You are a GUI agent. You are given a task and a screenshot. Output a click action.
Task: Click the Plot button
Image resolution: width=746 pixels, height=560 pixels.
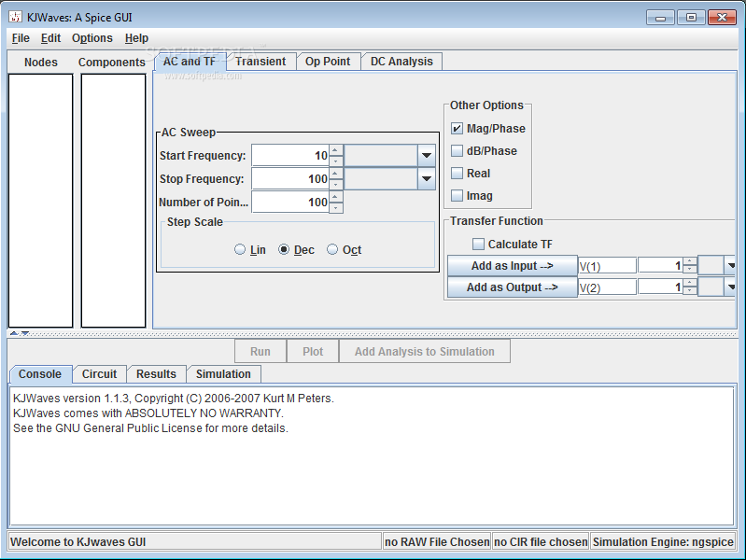[313, 351]
